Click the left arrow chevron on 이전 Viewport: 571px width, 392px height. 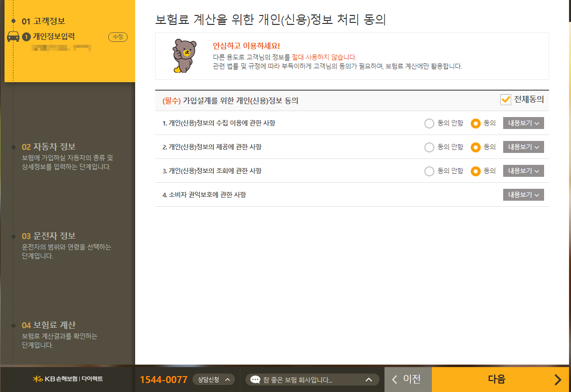(394, 379)
